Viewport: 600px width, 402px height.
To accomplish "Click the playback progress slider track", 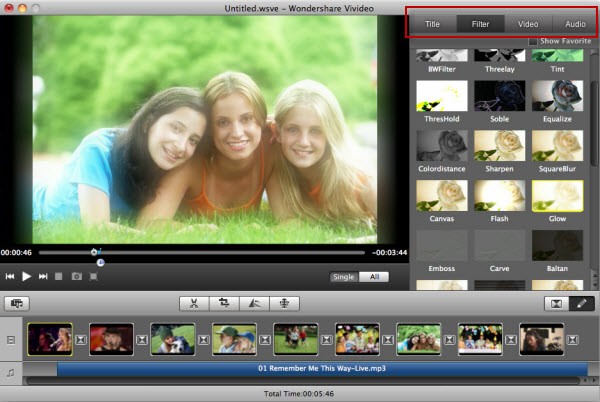I will pyautogui.click(x=202, y=252).
